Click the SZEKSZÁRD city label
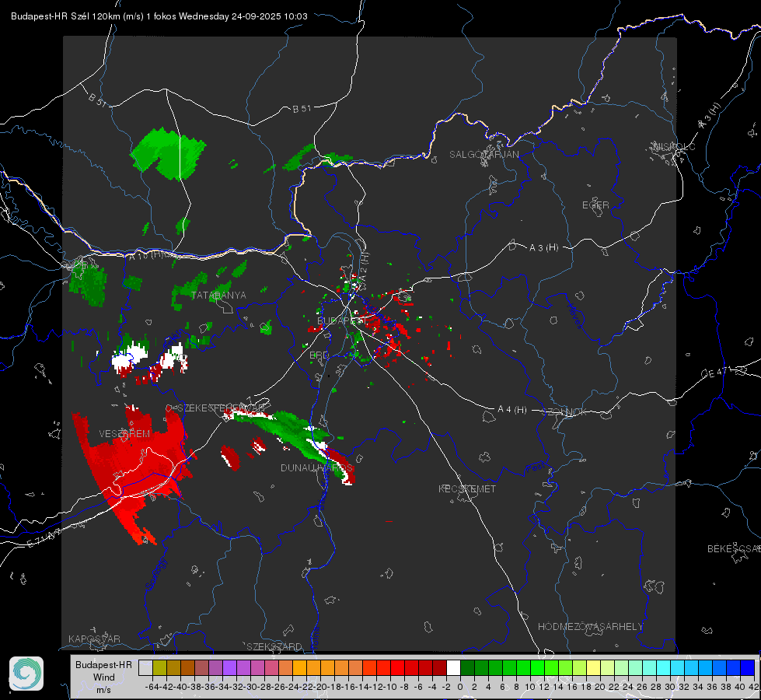Viewport: 761px width, 700px height. [x=274, y=646]
